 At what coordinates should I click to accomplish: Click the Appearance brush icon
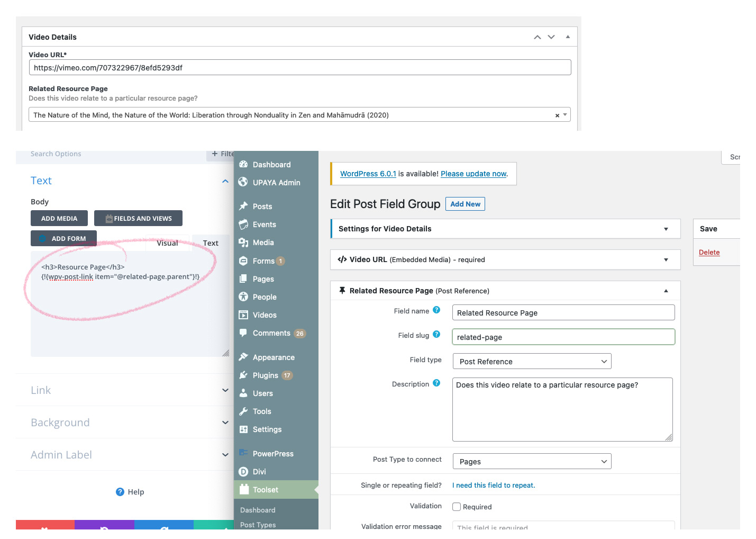click(x=243, y=357)
